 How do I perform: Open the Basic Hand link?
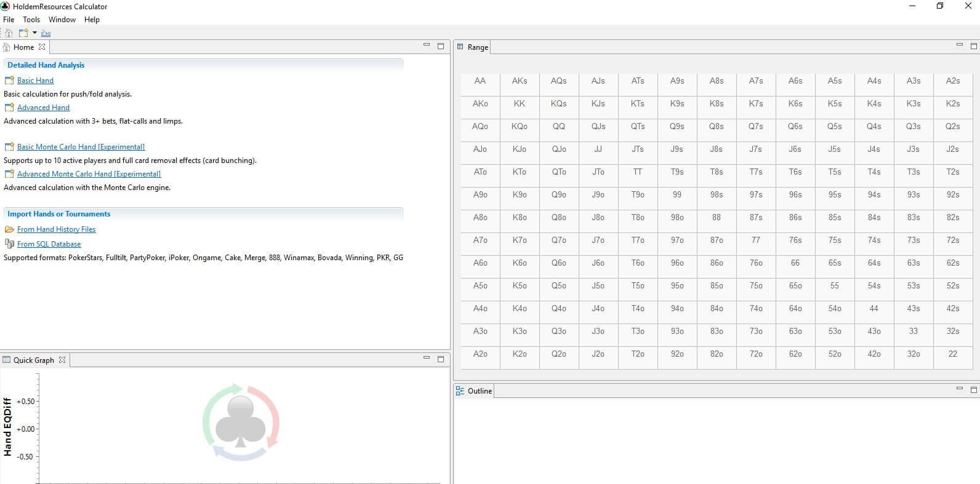tap(35, 81)
